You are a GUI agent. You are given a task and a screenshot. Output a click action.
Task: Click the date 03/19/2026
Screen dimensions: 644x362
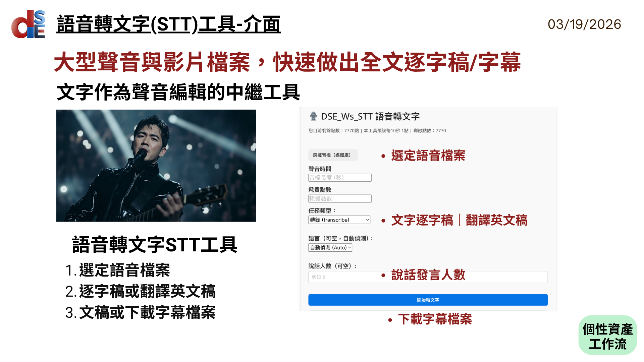tap(584, 24)
